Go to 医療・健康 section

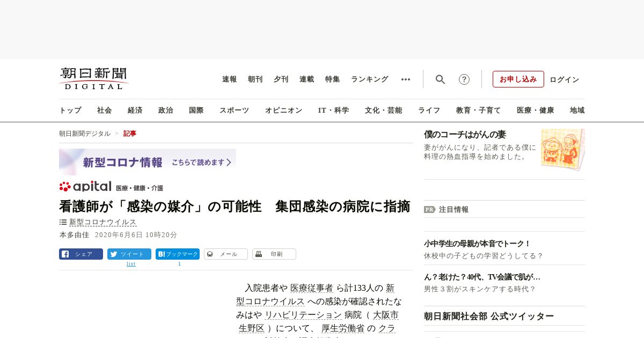click(x=536, y=111)
